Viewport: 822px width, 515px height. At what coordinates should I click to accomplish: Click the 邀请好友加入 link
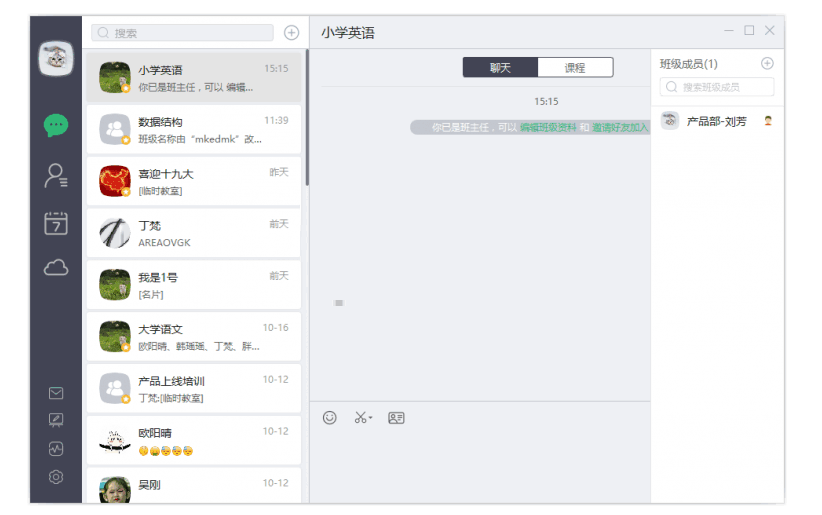tap(620, 128)
